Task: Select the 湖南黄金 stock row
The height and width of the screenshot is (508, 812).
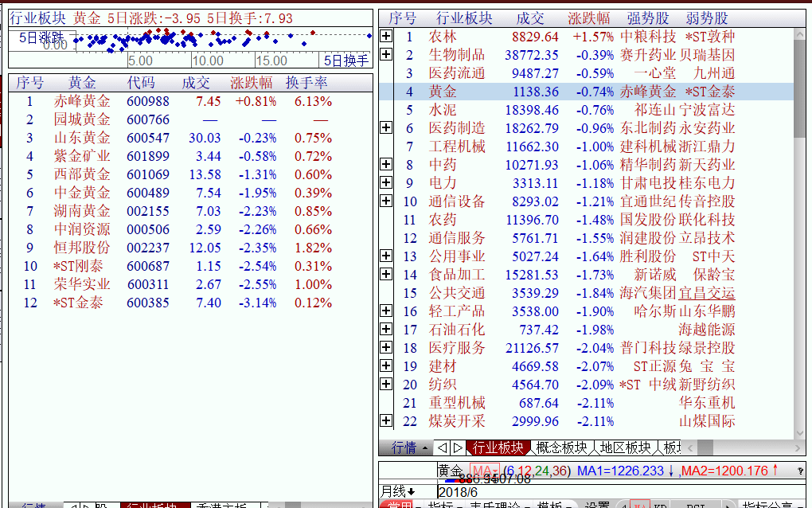Action: pyautogui.click(x=190, y=211)
